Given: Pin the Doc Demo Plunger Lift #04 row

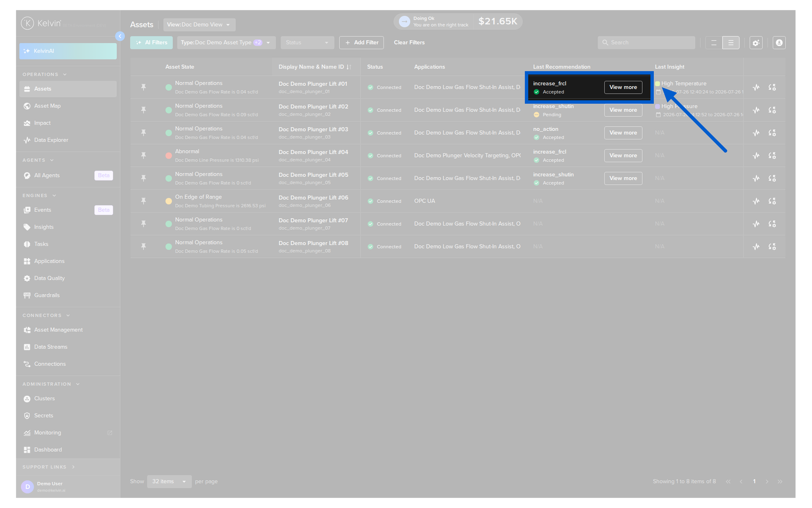Looking at the screenshot, I should click(x=144, y=155).
